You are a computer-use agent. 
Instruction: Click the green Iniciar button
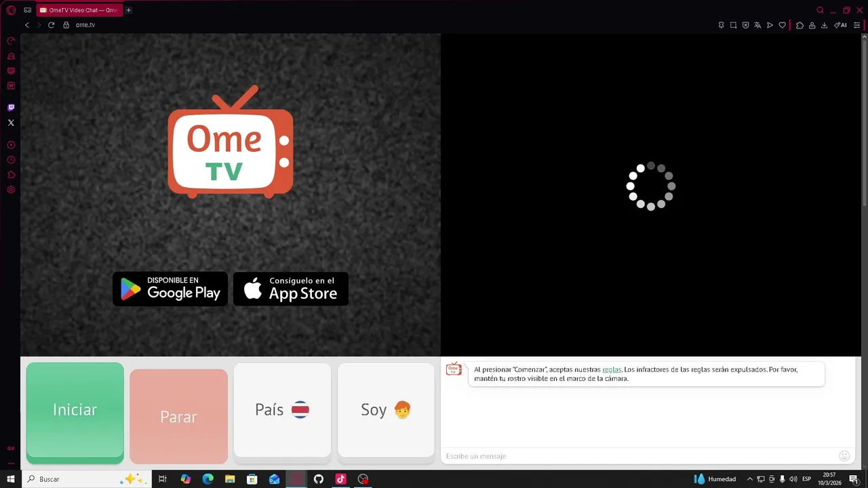point(75,413)
